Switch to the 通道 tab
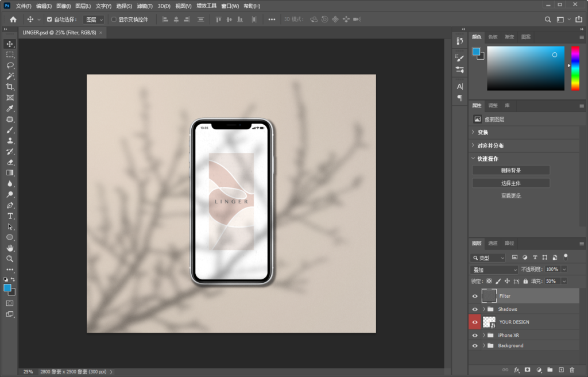The width and height of the screenshot is (588, 377). point(493,243)
